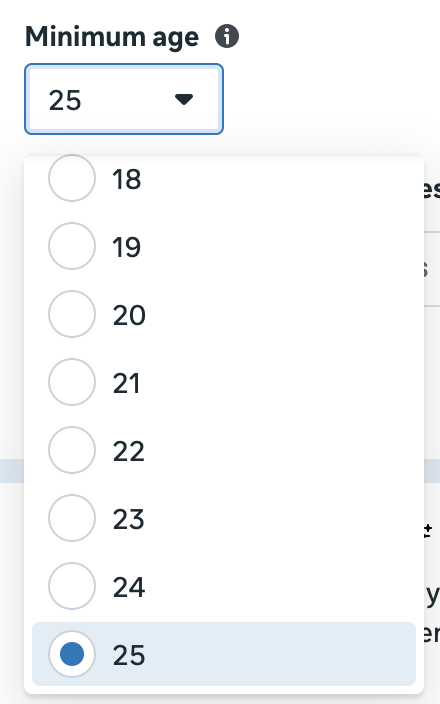Pick the 20 text label in list

point(129,316)
